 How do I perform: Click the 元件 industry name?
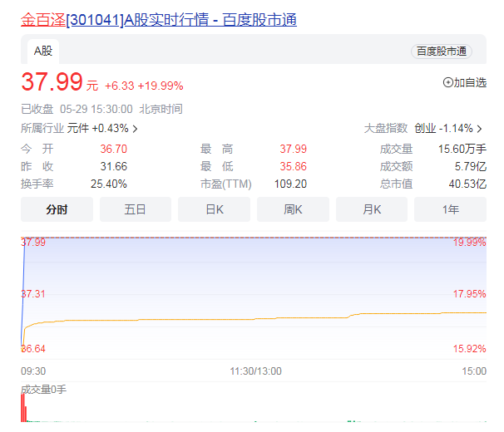click(x=78, y=129)
